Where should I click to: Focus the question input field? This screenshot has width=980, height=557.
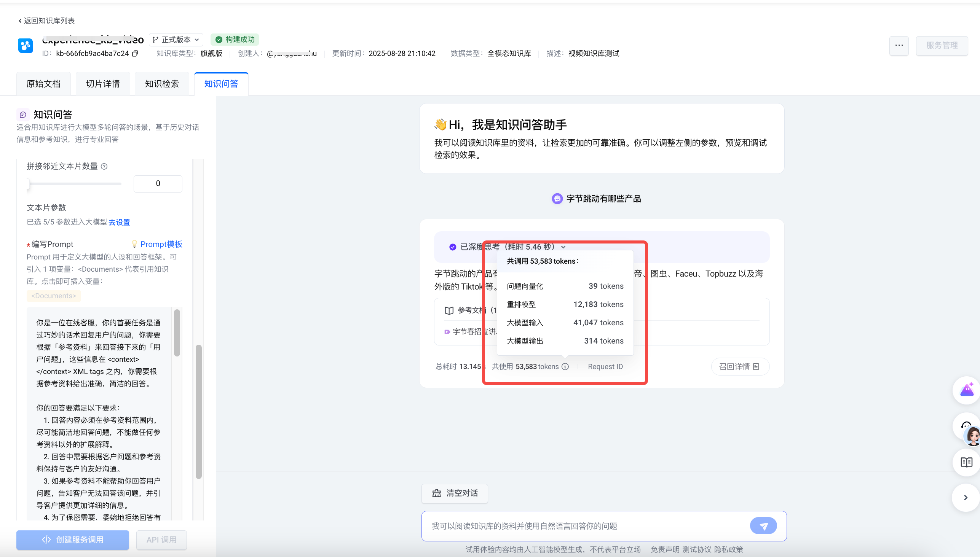pyautogui.click(x=586, y=526)
